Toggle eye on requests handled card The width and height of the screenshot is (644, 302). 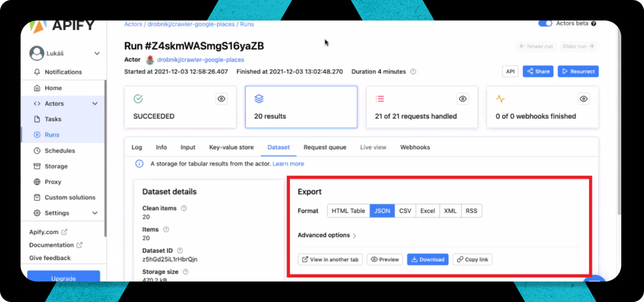coord(463,99)
